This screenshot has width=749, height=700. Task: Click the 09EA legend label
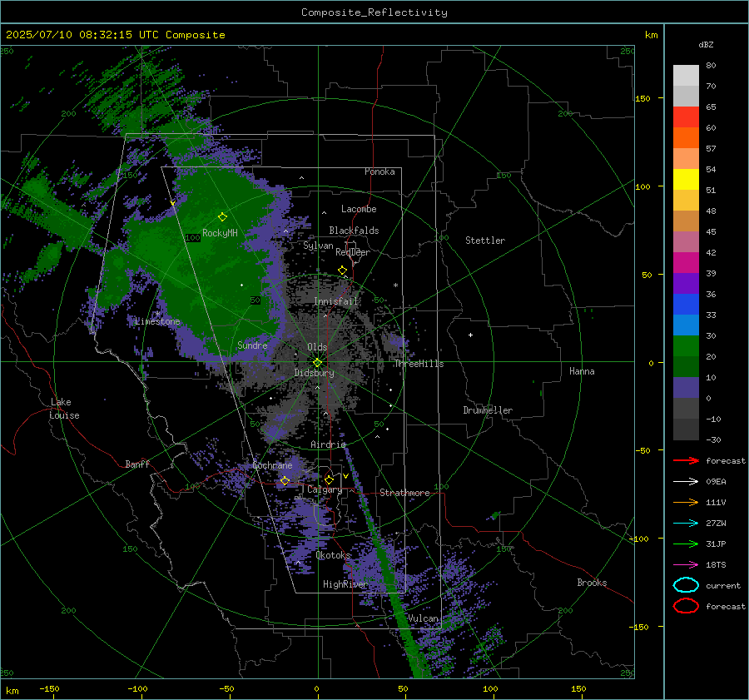[716, 482]
